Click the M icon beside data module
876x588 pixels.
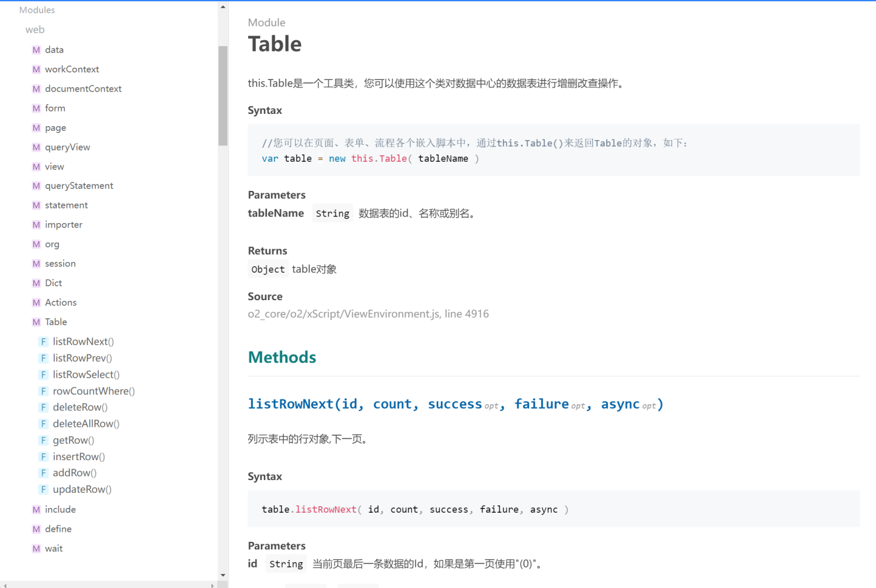[x=36, y=50]
